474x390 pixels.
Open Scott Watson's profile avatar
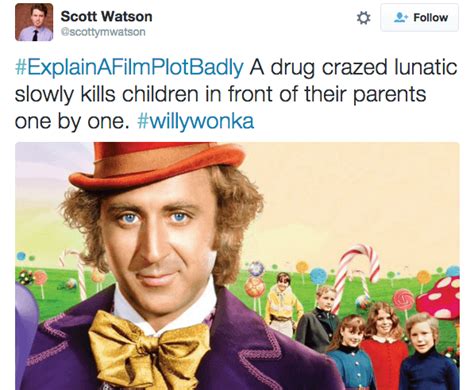point(34,22)
